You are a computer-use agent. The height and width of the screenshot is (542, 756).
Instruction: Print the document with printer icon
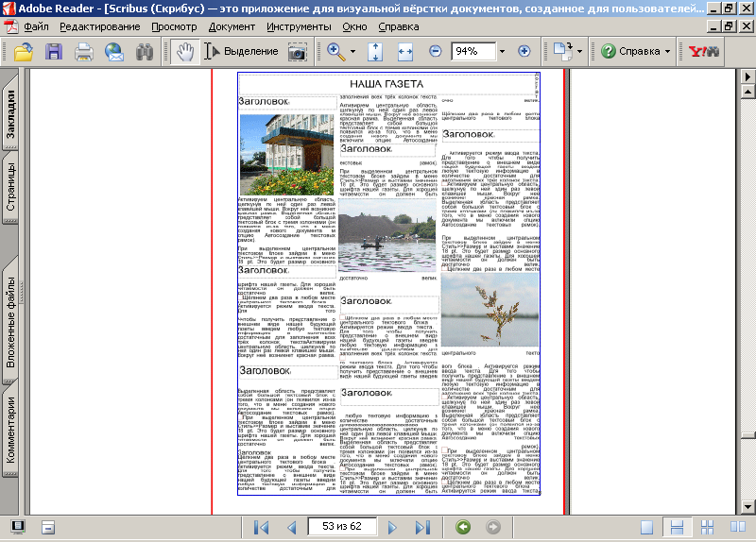[84, 51]
